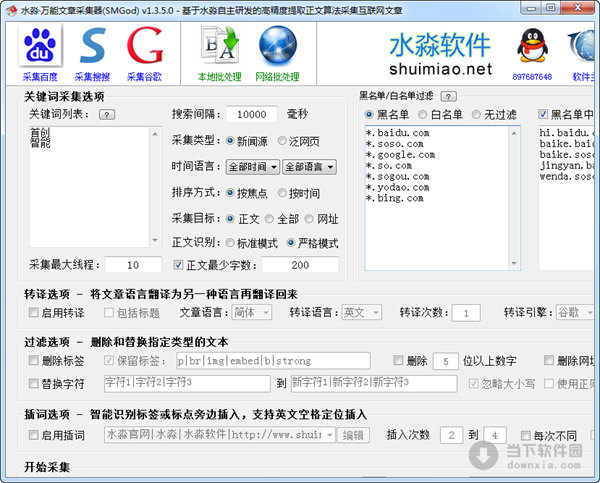This screenshot has height=483, width=600.
Task: Select 全部 as collection target
Action: coord(269,219)
